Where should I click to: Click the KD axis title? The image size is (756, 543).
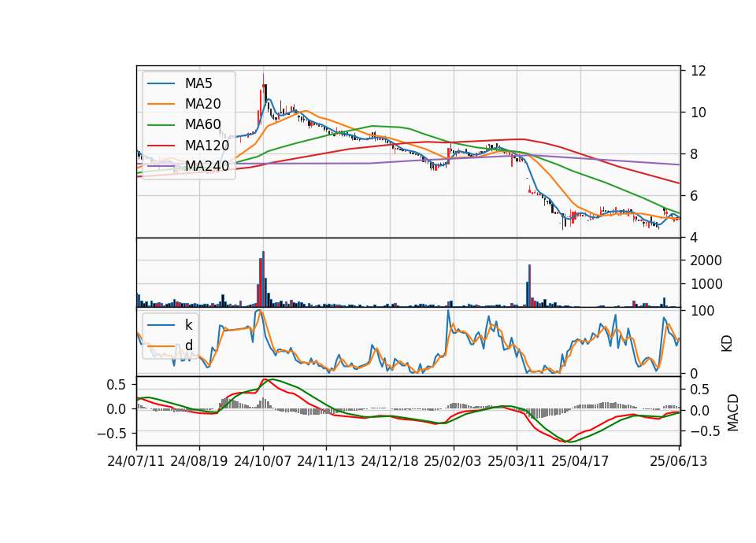(x=727, y=344)
